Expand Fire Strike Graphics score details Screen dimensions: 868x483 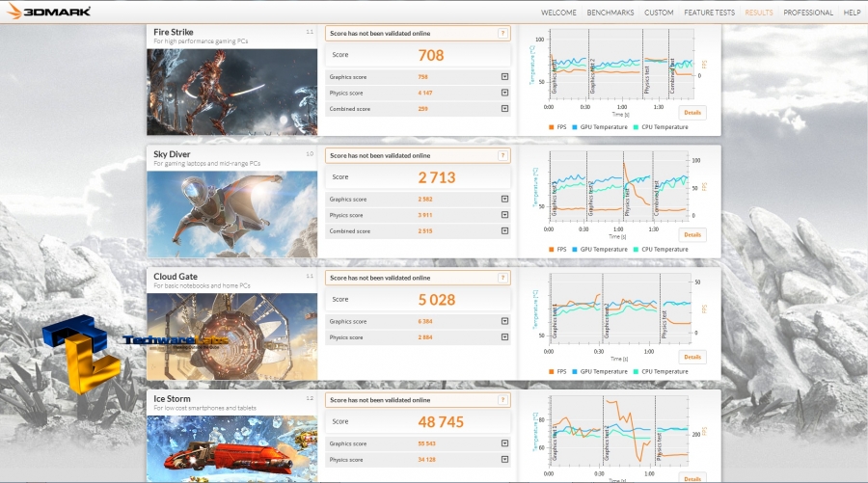pos(504,77)
